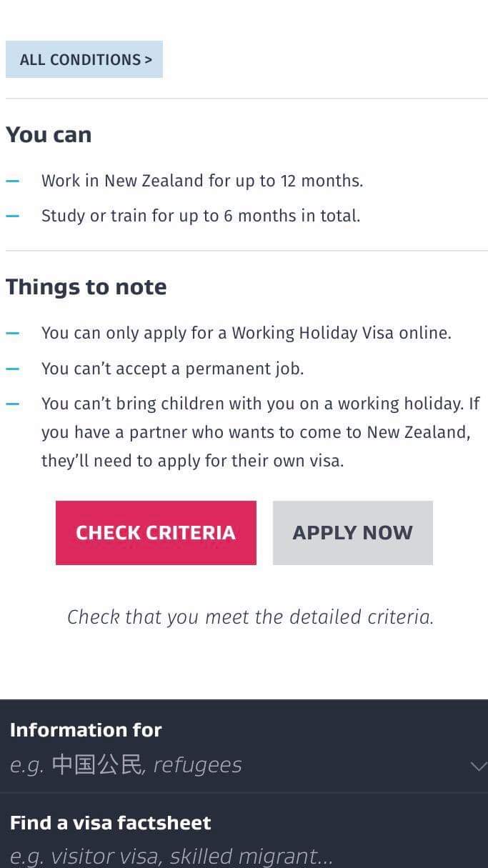Screen dimensions: 488x868
Task: Click the dash bullet beside apply online note
Action: coord(13,333)
